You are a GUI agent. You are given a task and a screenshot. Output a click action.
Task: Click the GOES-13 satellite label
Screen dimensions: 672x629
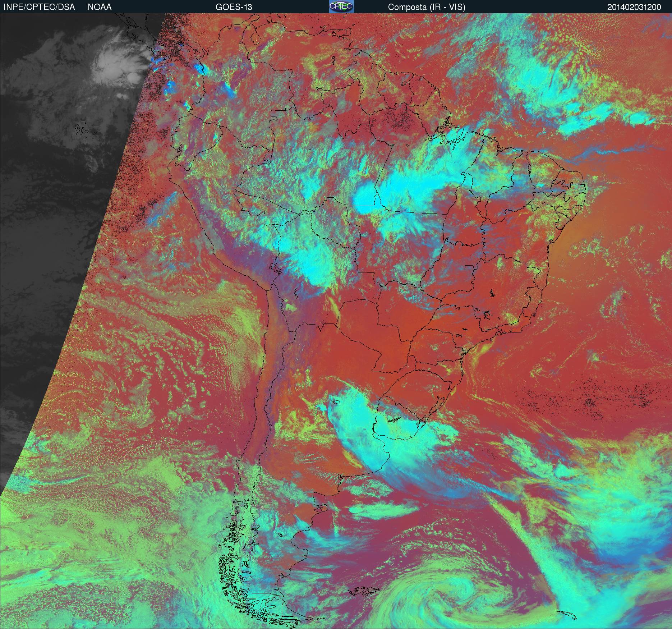(x=234, y=7)
